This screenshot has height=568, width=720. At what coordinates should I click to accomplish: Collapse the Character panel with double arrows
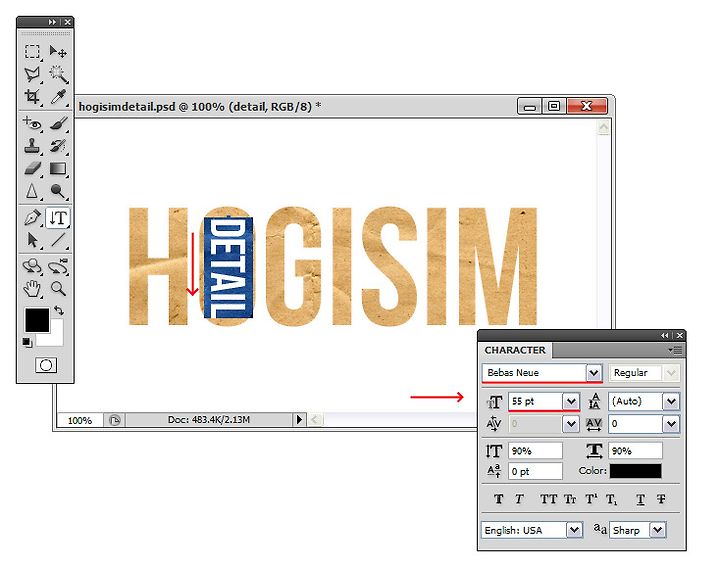[665, 336]
